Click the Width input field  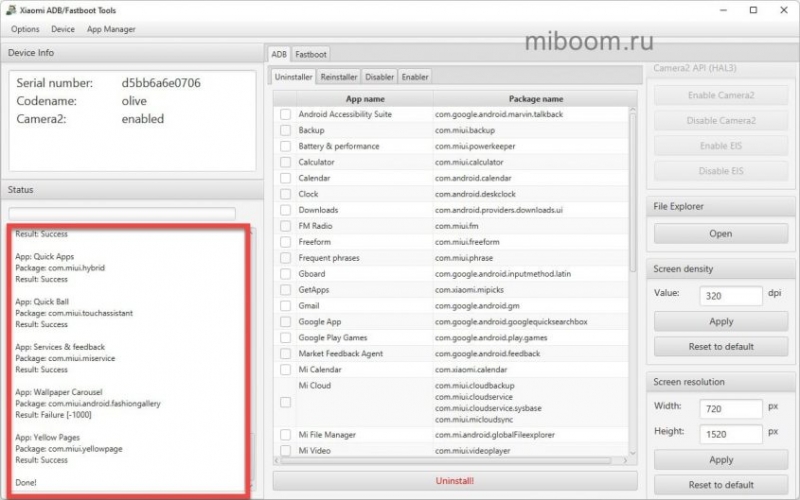pyautogui.click(x=731, y=409)
